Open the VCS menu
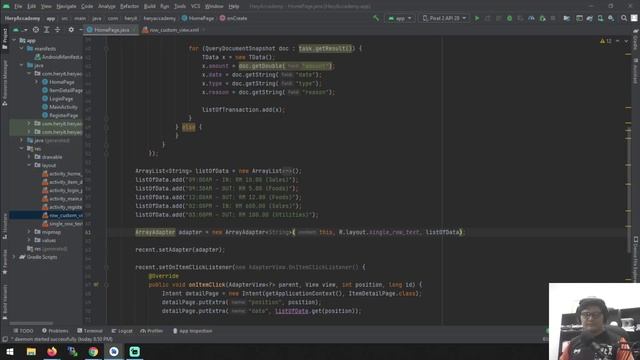This screenshot has height=360, width=640. point(196,7)
